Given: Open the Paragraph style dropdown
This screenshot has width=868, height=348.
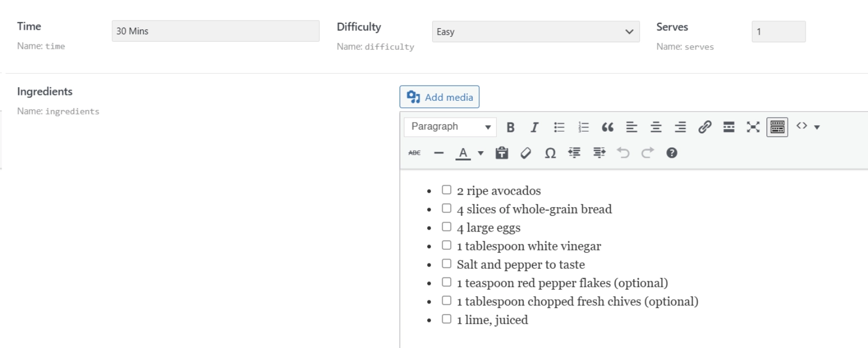Looking at the screenshot, I should [x=449, y=126].
